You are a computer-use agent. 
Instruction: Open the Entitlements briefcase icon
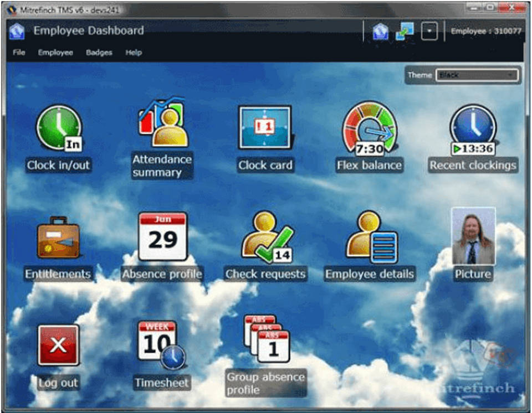coord(58,238)
